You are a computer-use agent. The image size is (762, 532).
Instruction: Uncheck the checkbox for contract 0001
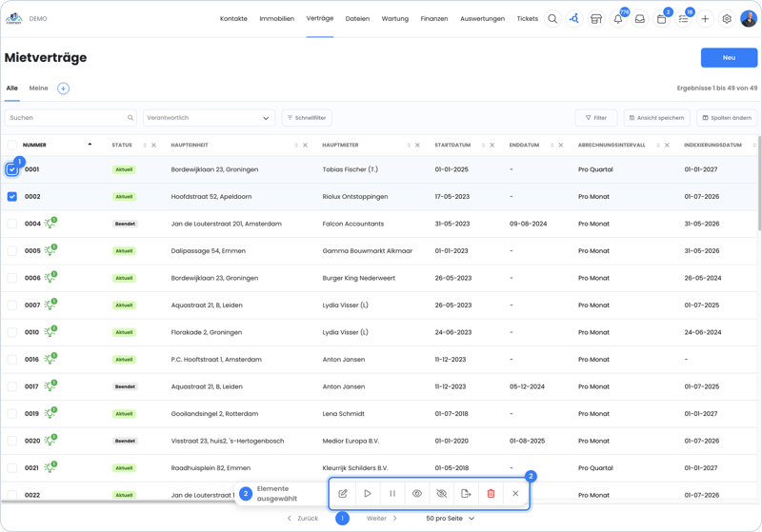[12, 169]
